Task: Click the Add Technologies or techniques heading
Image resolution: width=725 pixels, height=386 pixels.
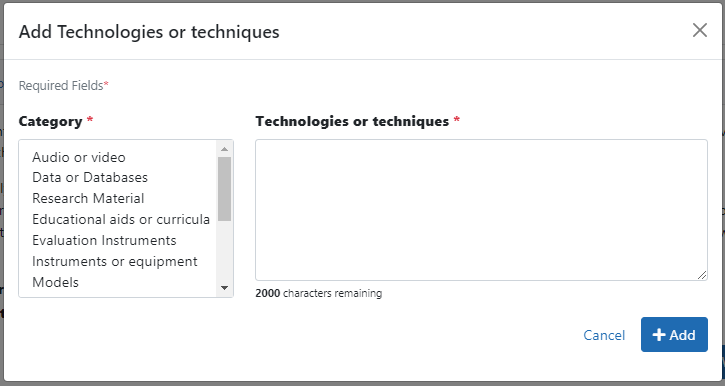Action: pos(149,32)
